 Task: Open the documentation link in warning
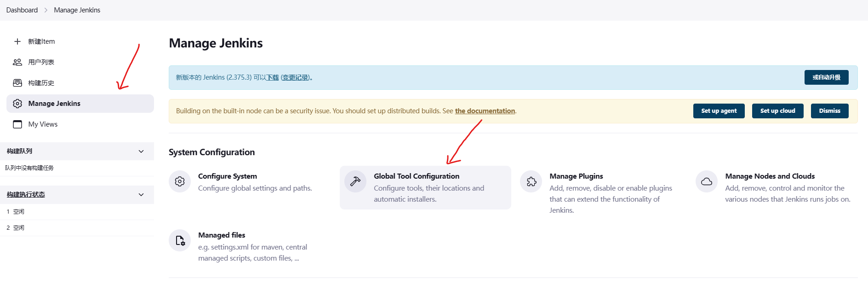pyautogui.click(x=485, y=111)
